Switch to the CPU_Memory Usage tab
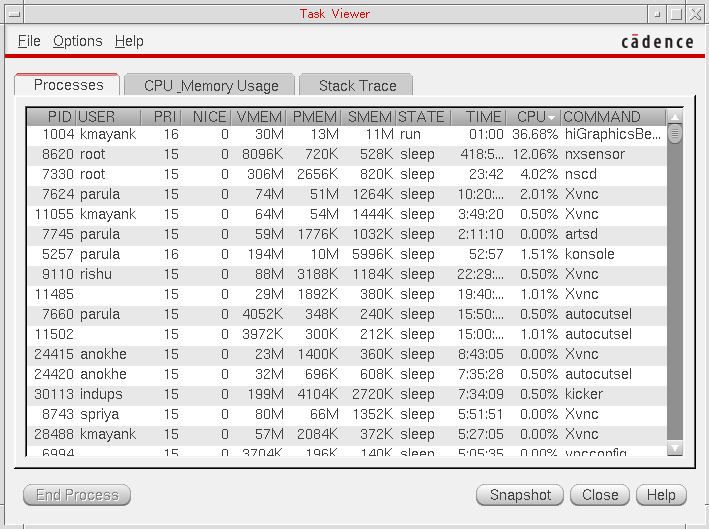 click(x=210, y=85)
